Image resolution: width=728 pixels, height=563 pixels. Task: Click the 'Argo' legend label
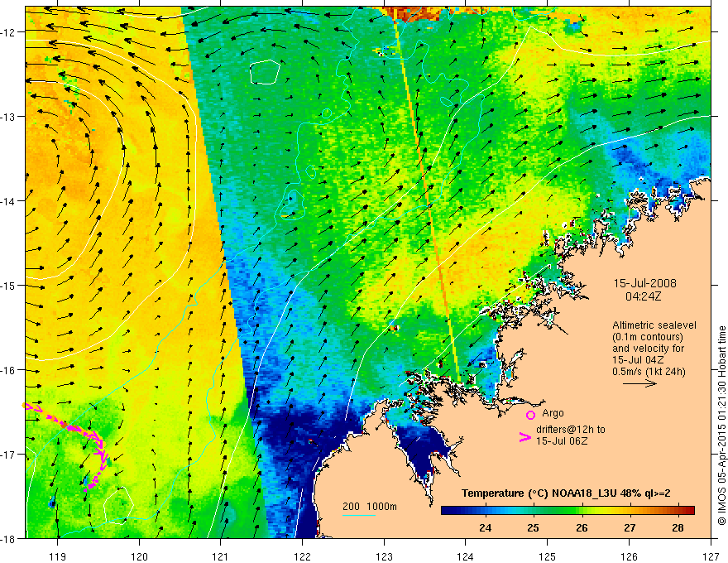pyautogui.click(x=553, y=413)
